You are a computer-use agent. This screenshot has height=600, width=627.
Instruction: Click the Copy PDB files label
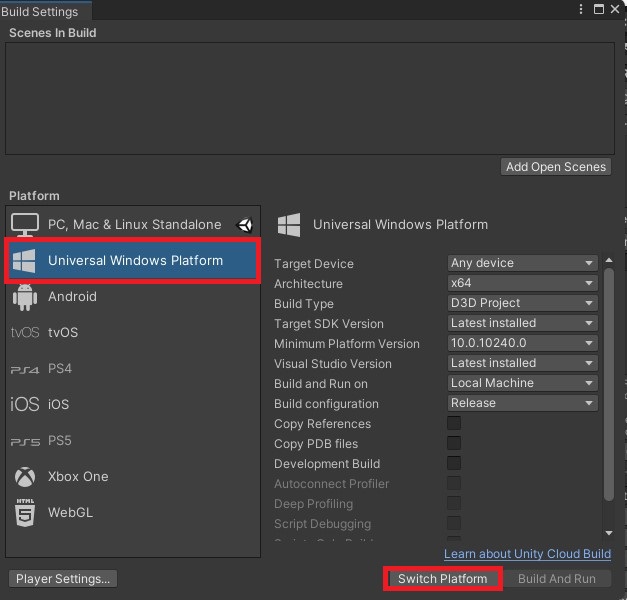tap(316, 444)
